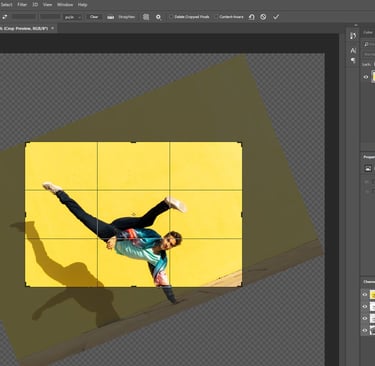Viewport: 375px width, 366px height.
Task: Open the first collapsed dock panel icon
Action: [353, 36]
